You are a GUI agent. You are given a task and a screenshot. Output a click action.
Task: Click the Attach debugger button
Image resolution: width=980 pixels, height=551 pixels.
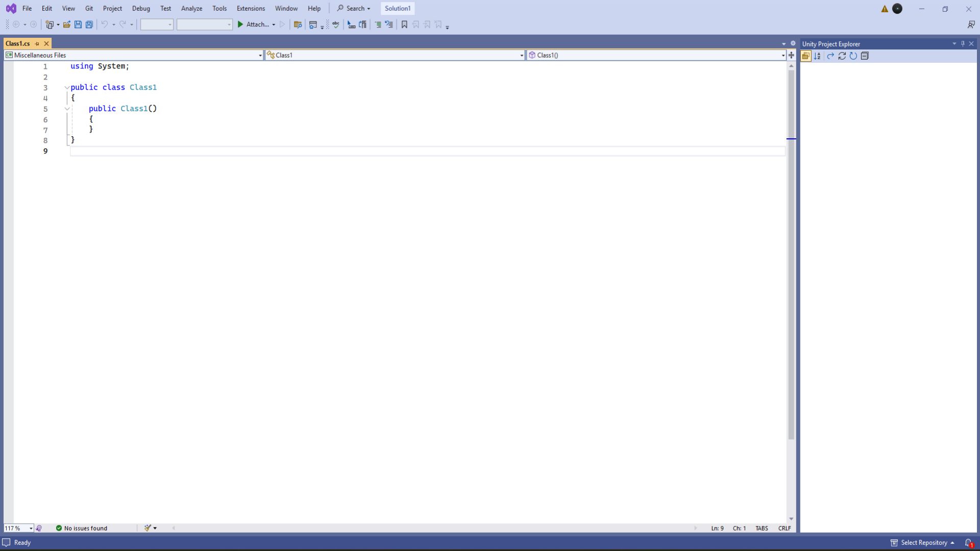[x=253, y=24]
